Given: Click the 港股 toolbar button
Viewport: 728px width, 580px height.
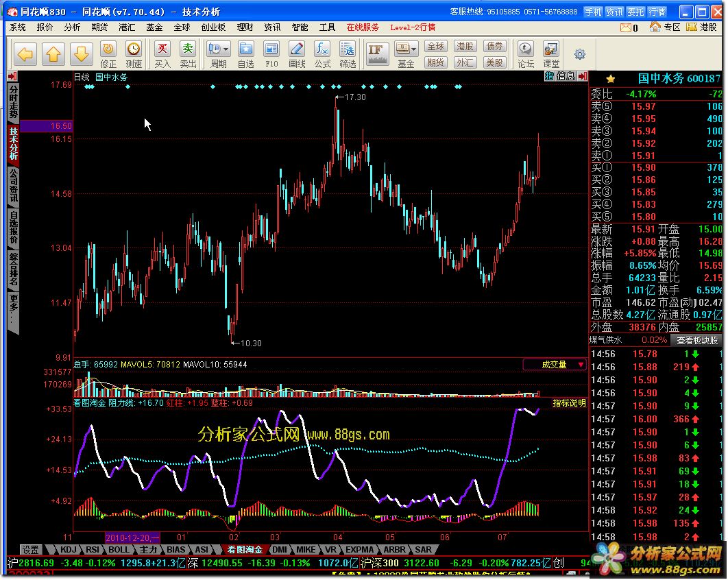Looking at the screenshot, I should [465, 47].
